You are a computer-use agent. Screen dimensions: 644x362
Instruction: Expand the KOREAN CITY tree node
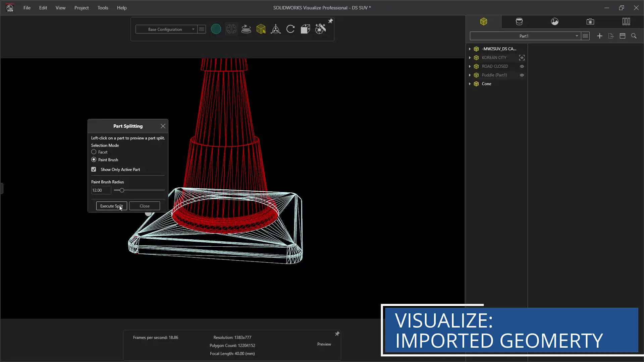coord(470,58)
